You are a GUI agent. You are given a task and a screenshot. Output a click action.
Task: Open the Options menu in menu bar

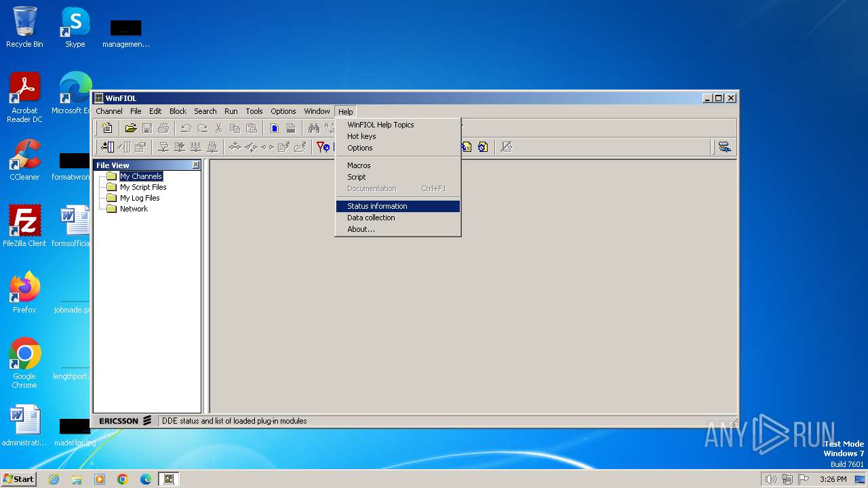283,111
